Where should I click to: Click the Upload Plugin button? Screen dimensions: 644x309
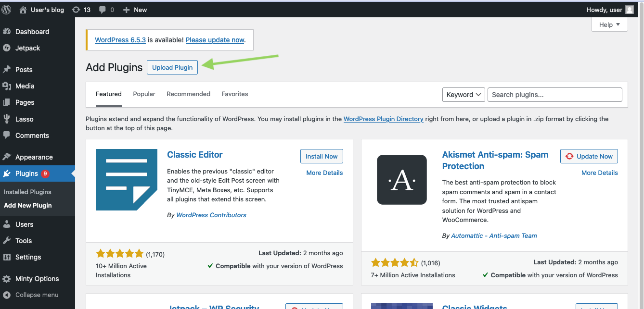[172, 67]
